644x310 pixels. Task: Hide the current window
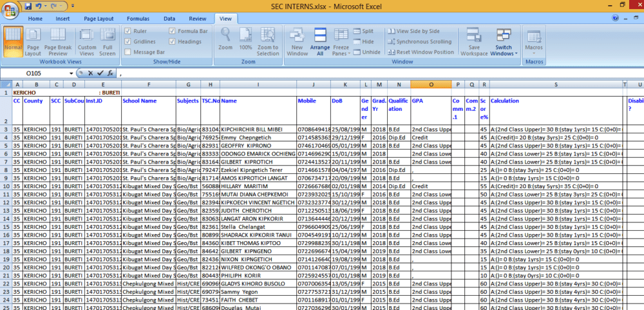[x=363, y=41]
